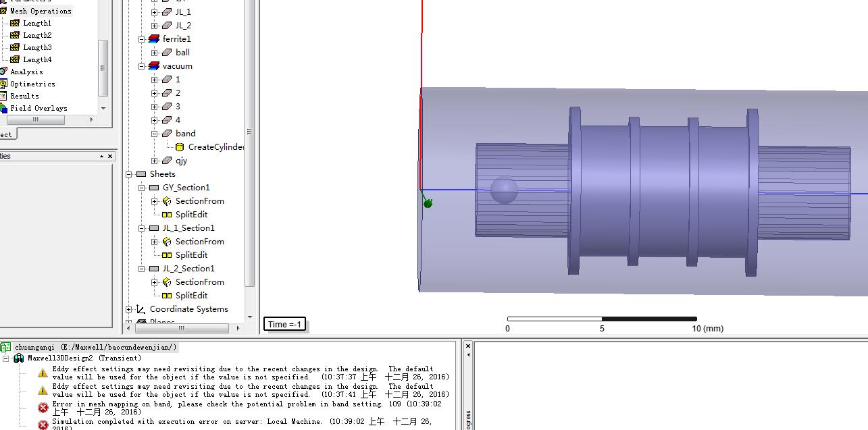868x430 pixels.
Task: Click the ball sphere in 3D view
Action: coord(504,190)
